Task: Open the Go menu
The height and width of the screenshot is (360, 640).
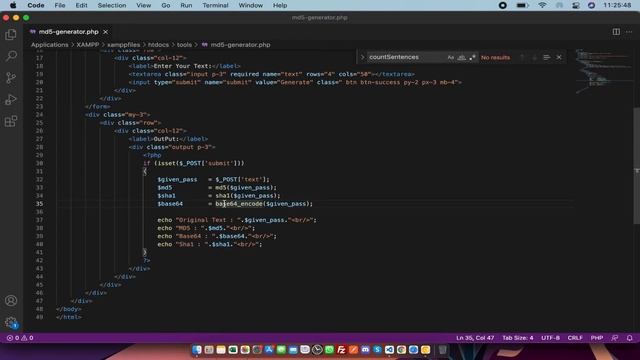Action: tap(165, 5)
